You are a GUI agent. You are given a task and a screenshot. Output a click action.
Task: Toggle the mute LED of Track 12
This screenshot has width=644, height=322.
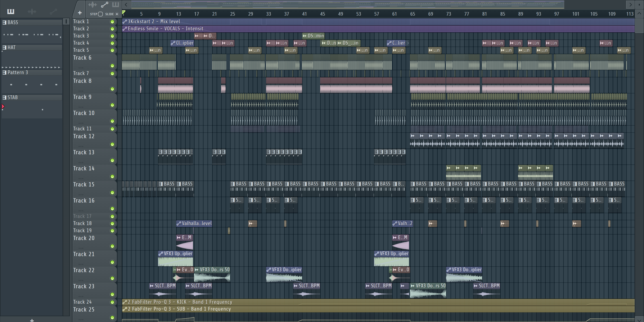[x=112, y=144]
